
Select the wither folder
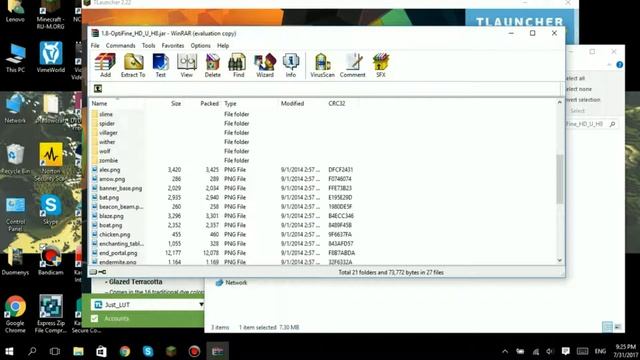point(107,142)
